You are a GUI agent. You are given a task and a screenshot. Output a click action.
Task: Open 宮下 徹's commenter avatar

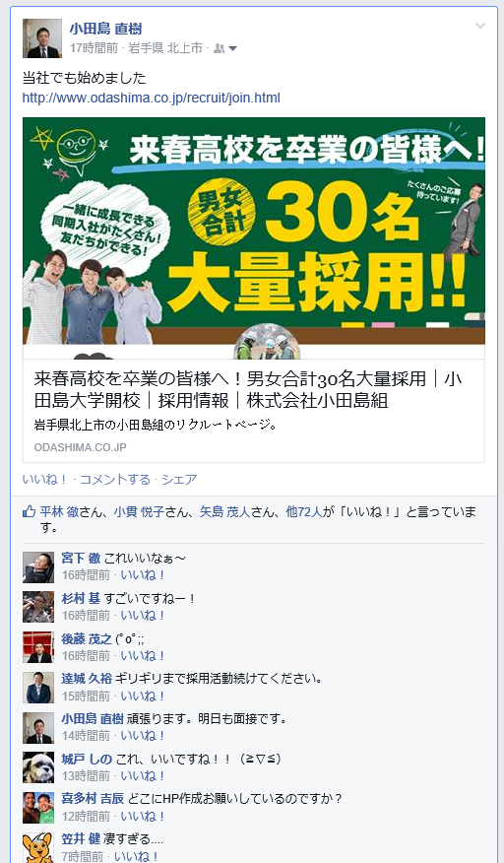click(38, 566)
